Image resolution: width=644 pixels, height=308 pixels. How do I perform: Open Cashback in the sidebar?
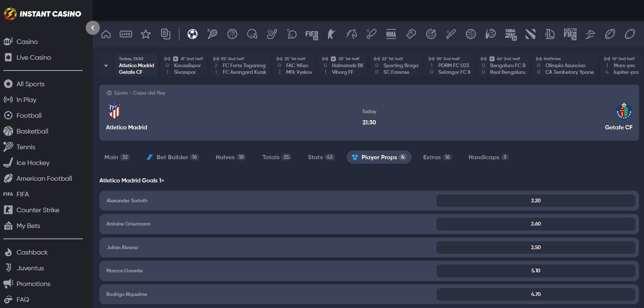pyautogui.click(x=32, y=252)
